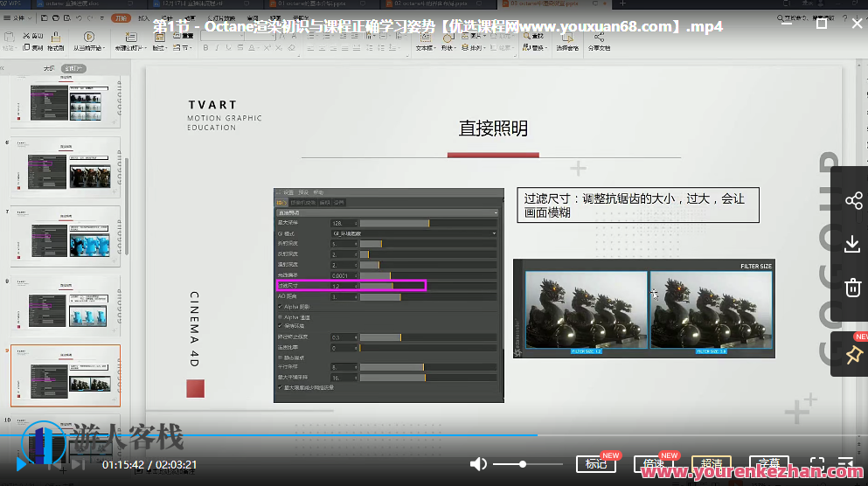
Task: Adjust the video volume slider
Action: (528, 464)
